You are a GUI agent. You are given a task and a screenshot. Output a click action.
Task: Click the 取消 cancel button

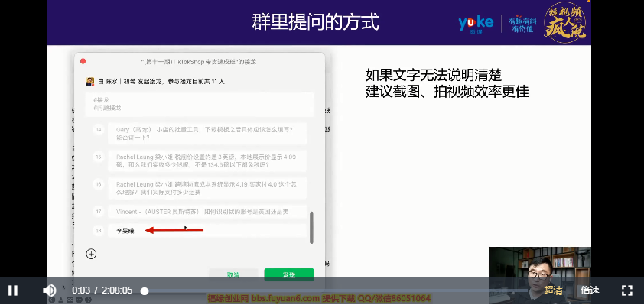pyautogui.click(x=233, y=274)
